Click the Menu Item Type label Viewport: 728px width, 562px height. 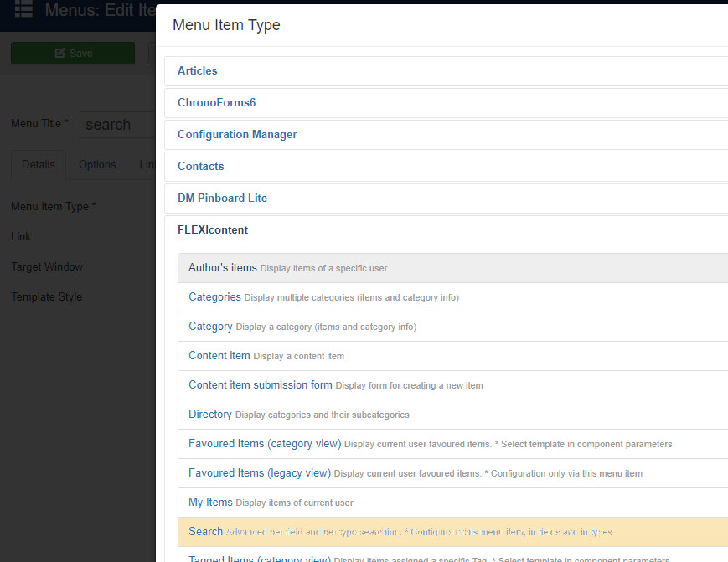click(54, 207)
